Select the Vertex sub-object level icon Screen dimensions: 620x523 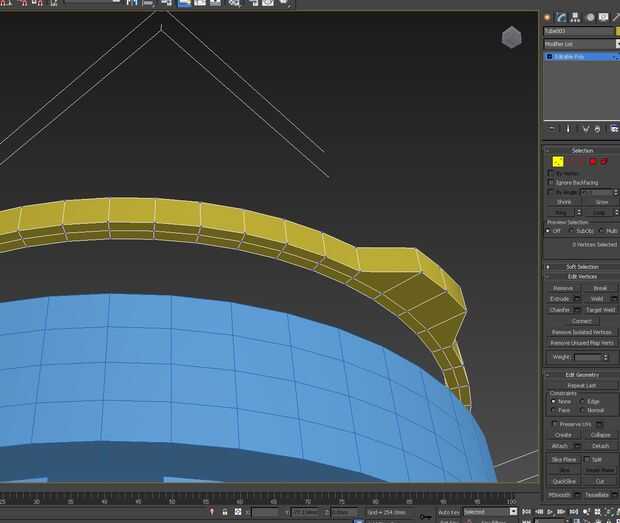[x=558, y=161]
